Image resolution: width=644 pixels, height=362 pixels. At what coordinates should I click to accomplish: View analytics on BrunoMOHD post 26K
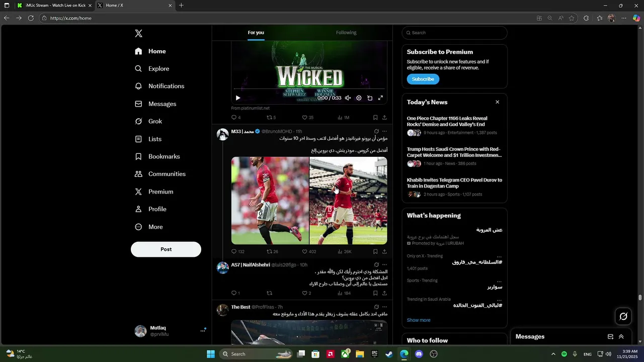coord(344,251)
